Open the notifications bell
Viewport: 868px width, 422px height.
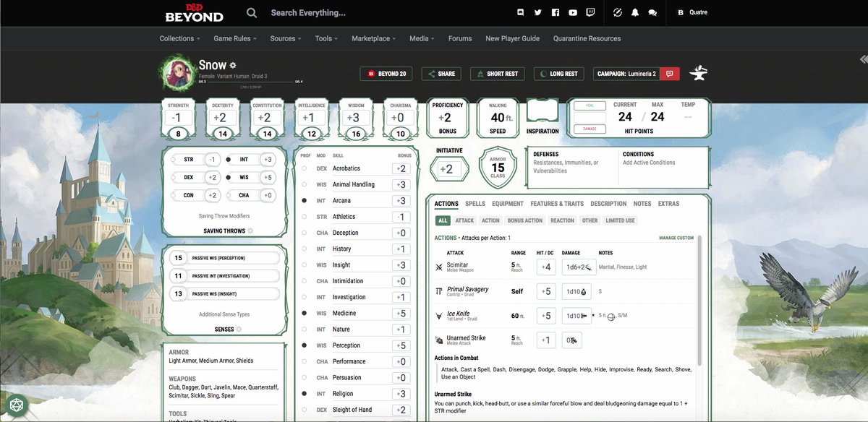(x=635, y=12)
